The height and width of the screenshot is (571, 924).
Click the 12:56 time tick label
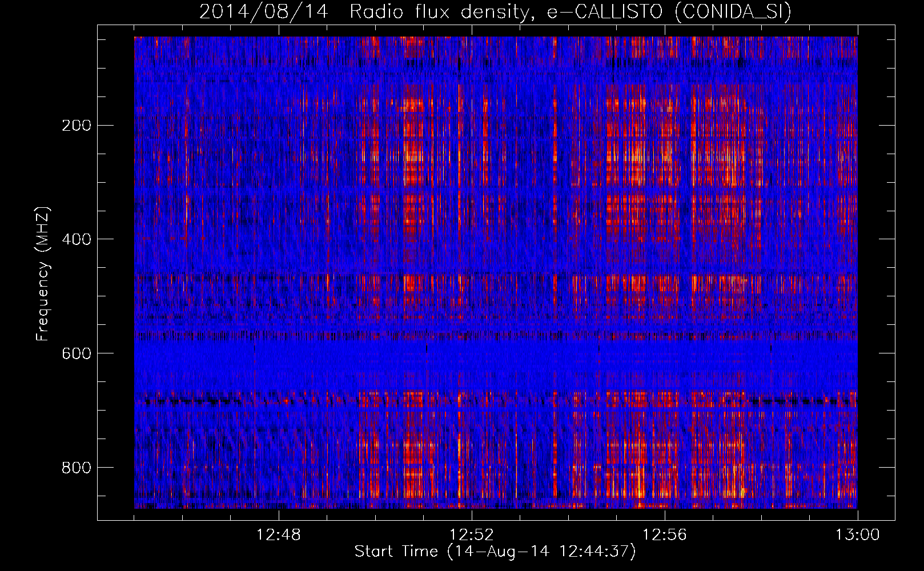(x=665, y=535)
